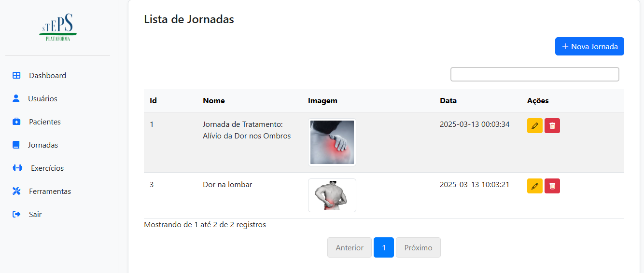This screenshot has height=273, width=644.
Task: Delete the shoulder pain journey row
Action: (x=552, y=125)
